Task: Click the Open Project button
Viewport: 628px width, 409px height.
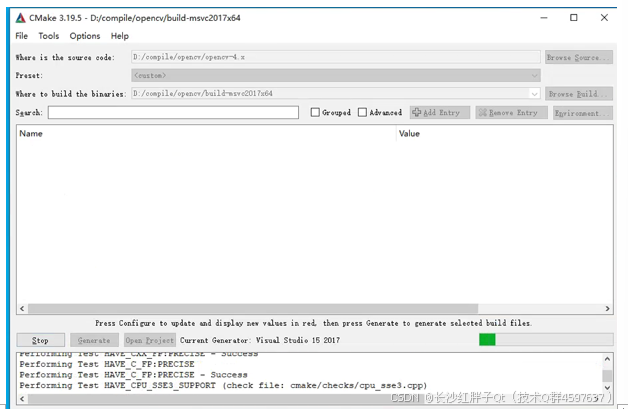Action: 149,340
